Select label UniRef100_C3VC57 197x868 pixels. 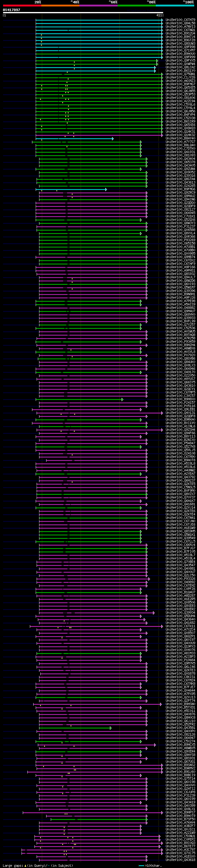pos(180,396)
